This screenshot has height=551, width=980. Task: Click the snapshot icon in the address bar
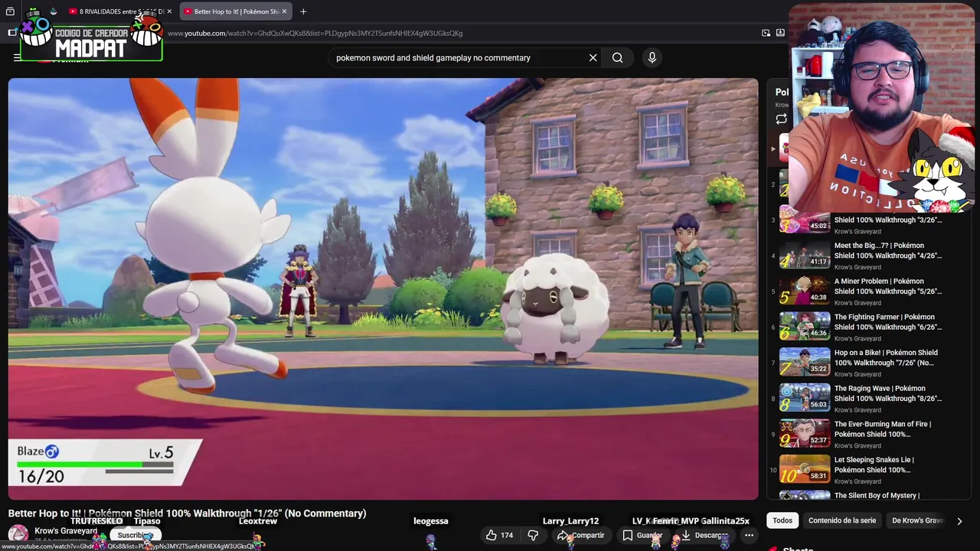(x=780, y=33)
